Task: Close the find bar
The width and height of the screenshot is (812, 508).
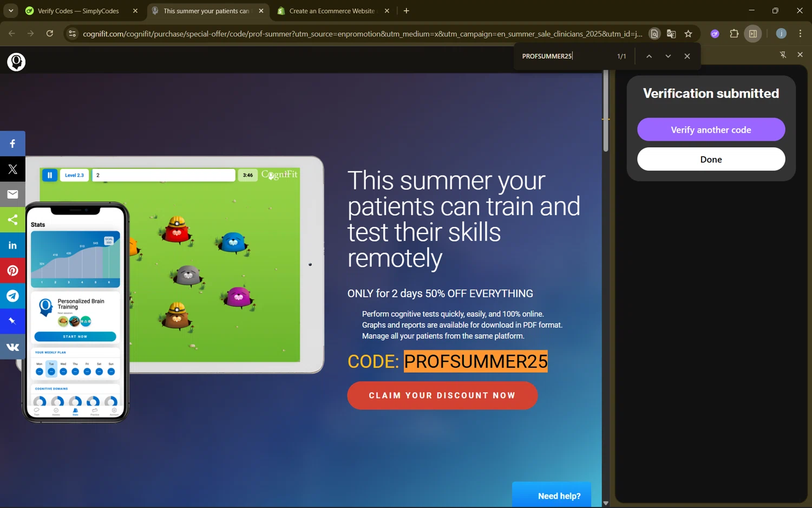Action: point(687,56)
